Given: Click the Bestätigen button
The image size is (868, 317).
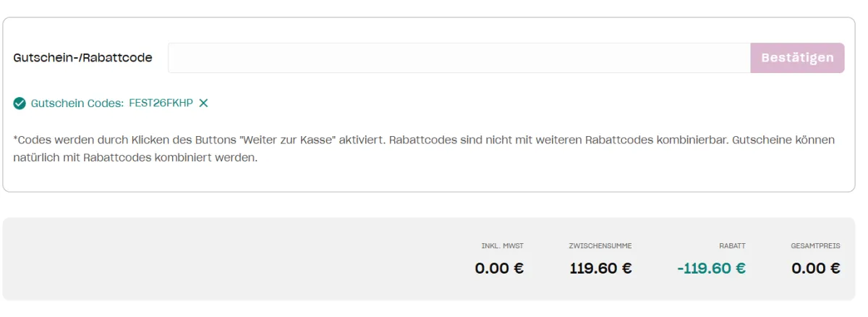Looking at the screenshot, I should click(x=797, y=58).
